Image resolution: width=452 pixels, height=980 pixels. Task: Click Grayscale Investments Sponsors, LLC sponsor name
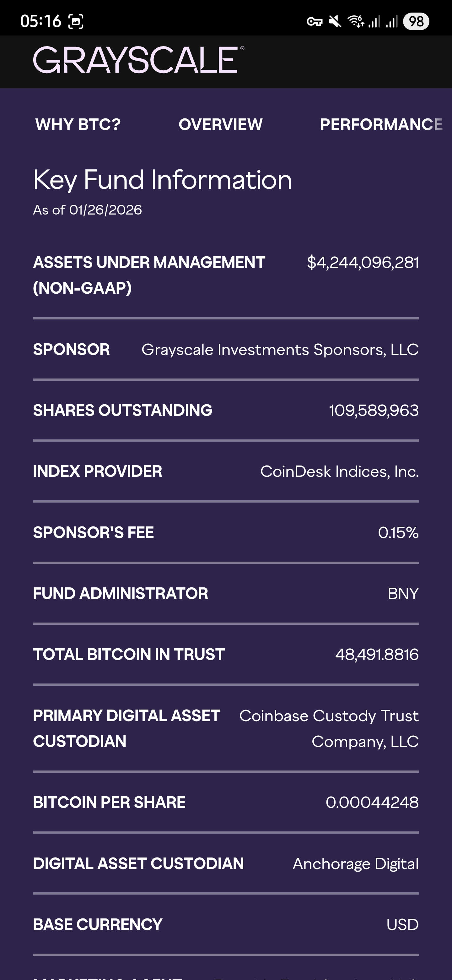tap(280, 350)
